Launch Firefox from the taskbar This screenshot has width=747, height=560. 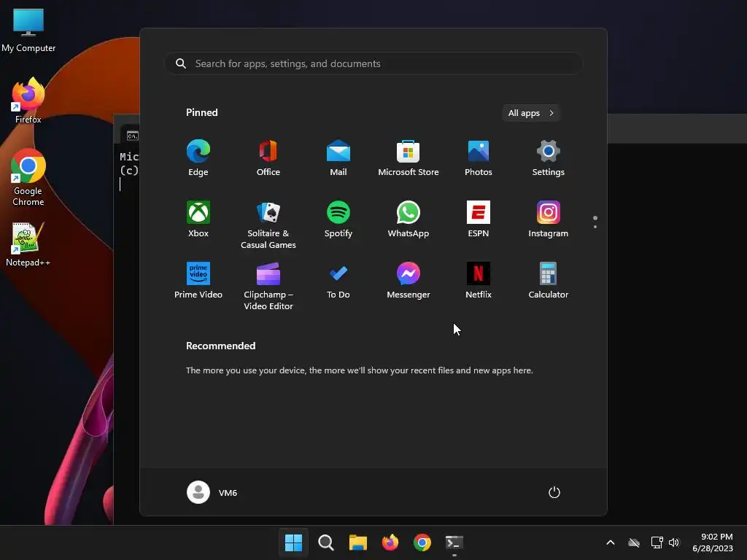(x=390, y=542)
